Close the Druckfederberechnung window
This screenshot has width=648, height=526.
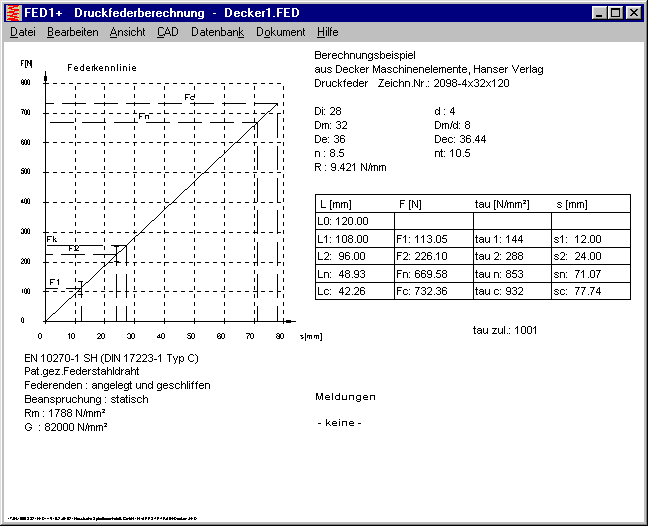click(634, 13)
